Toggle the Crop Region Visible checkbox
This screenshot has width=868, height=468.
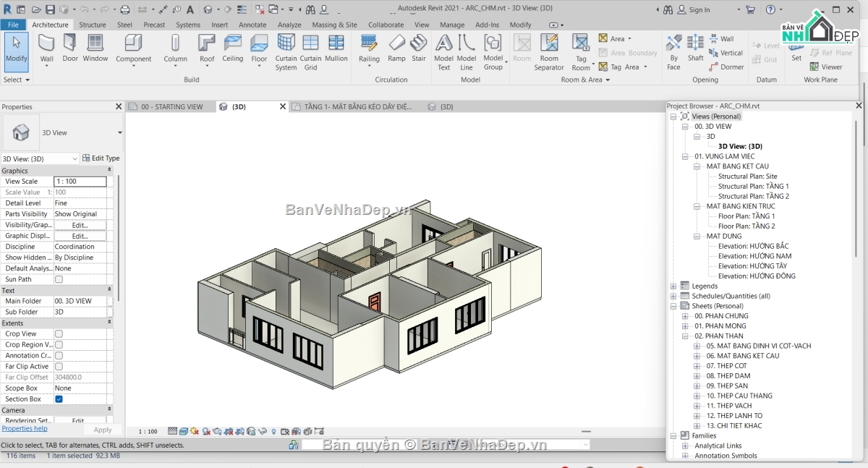coord(59,344)
